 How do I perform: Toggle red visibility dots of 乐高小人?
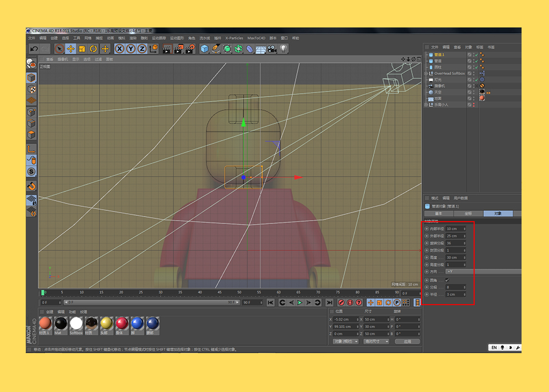point(474,105)
